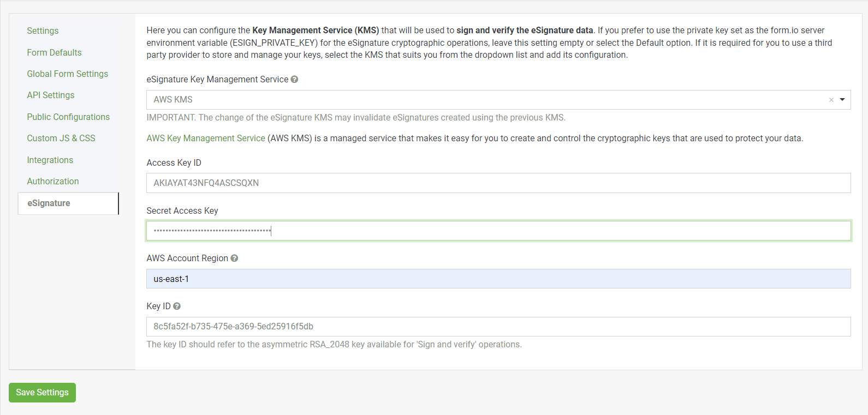
Task: Edit the AWS Account Region us-east-1 field
Action: [498, 279]
